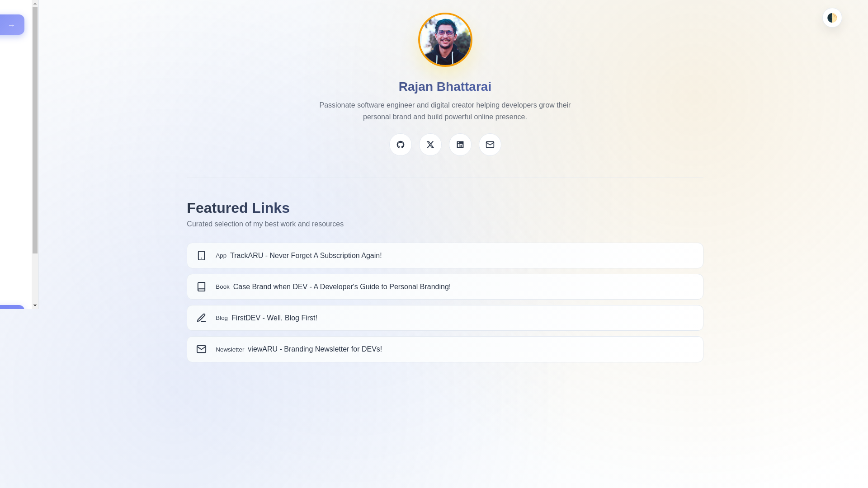This screenshot has width=868, height=488.
Task: Open FirstDEV - Well, Blog First! link
Action: (274, 318)
